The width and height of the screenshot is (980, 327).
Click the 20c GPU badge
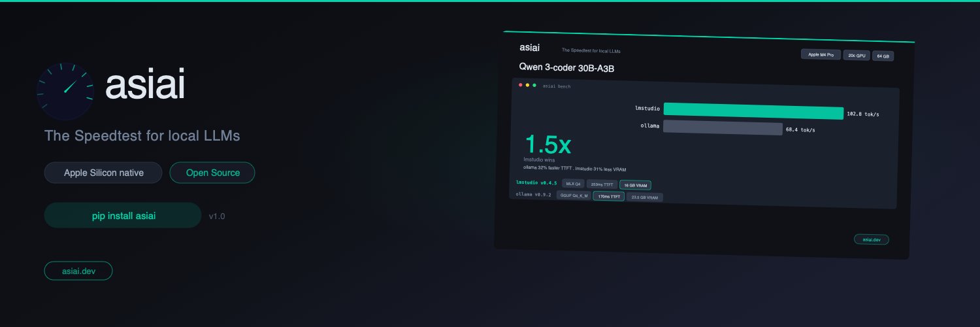tap(857, 56)
